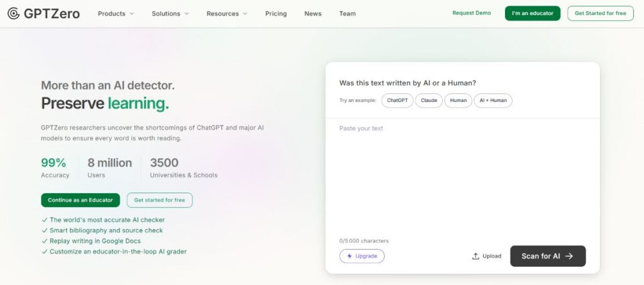Open the Pricing page

tap(276, 14)
